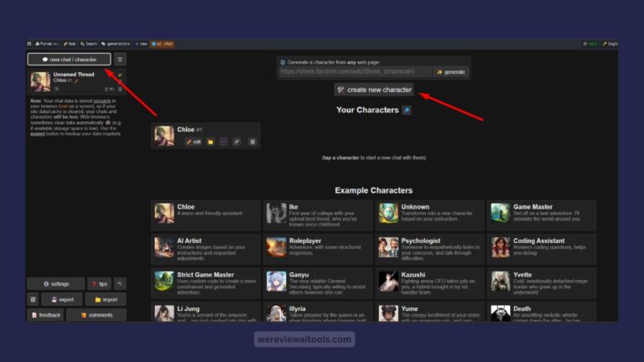This screenshot has width=644, height=362.
Task: Open the learn menu item
Action: click(x=89, y=44)
